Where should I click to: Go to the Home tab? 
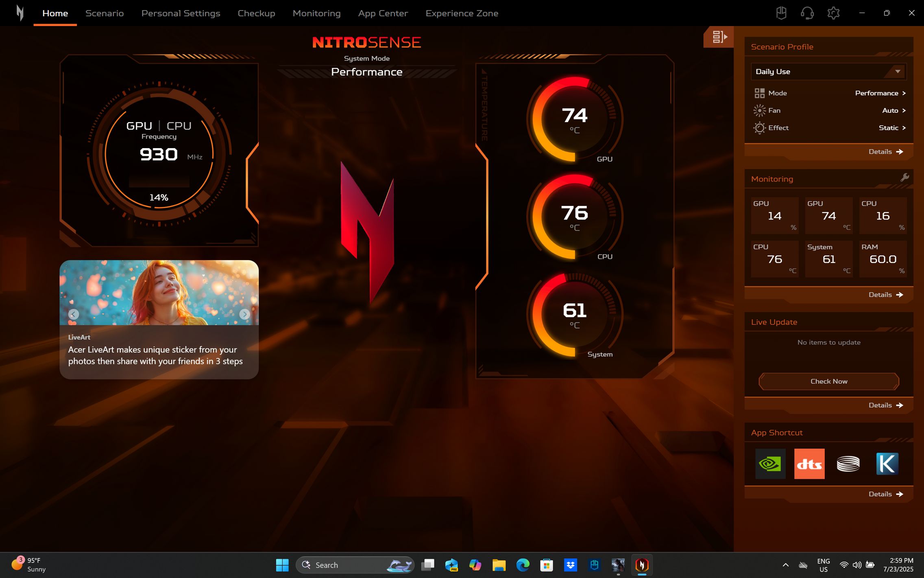(55, 13)
